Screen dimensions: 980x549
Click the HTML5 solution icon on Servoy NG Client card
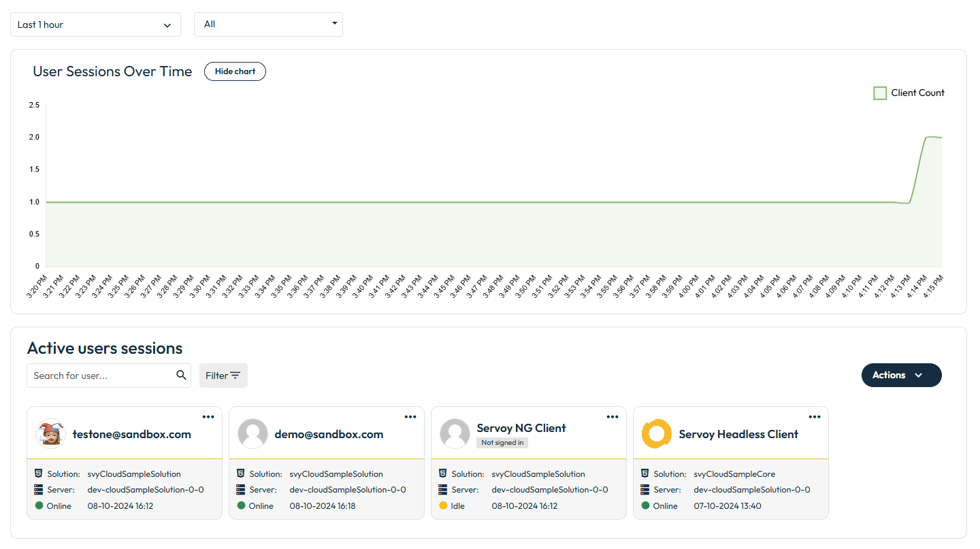click(443, 473)
